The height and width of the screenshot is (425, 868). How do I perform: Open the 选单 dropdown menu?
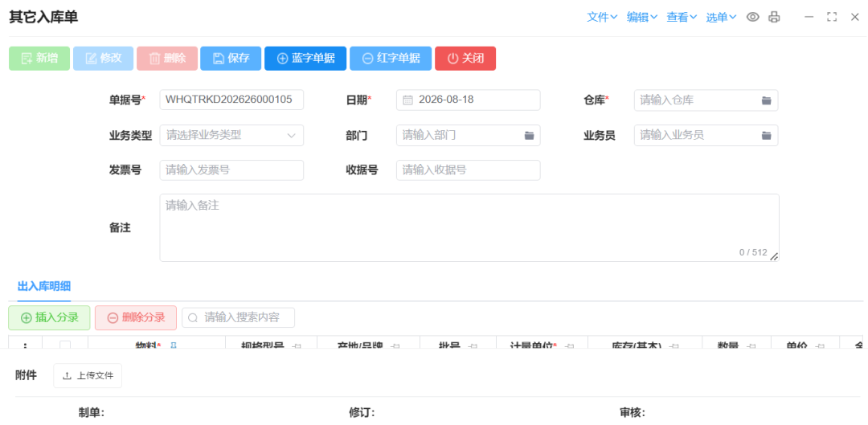click(x=721, y=17)
